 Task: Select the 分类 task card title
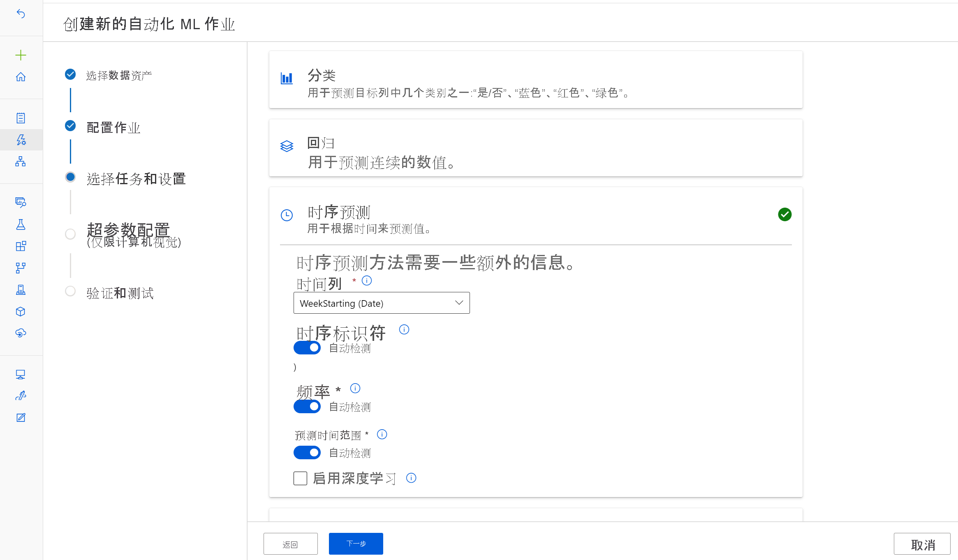coord(322,75)
